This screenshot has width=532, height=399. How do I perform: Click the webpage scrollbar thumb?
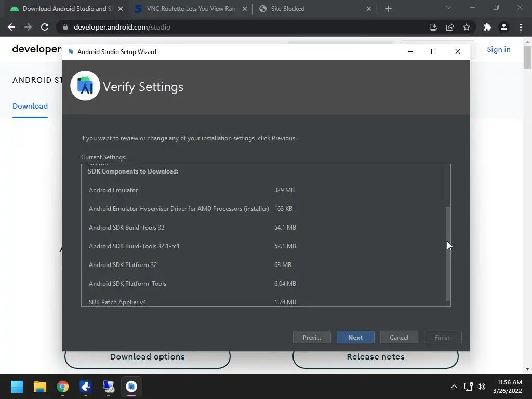point(527,57)
